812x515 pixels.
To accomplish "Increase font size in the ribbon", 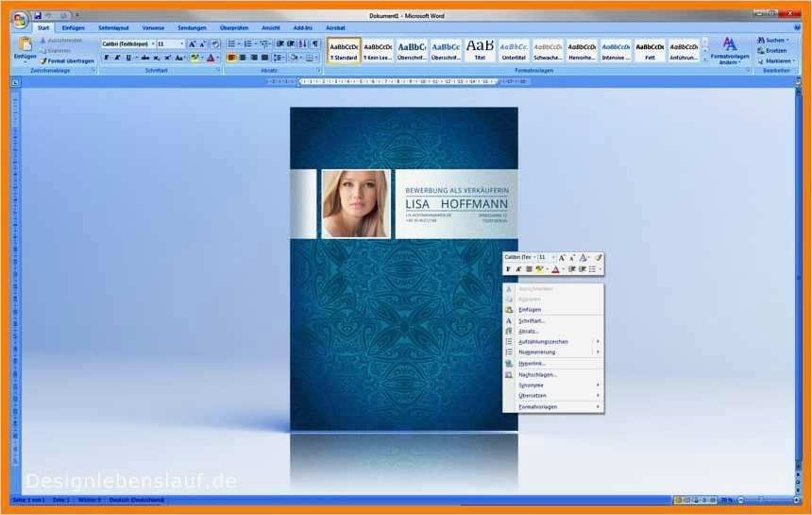I will [x=192, y=44].
